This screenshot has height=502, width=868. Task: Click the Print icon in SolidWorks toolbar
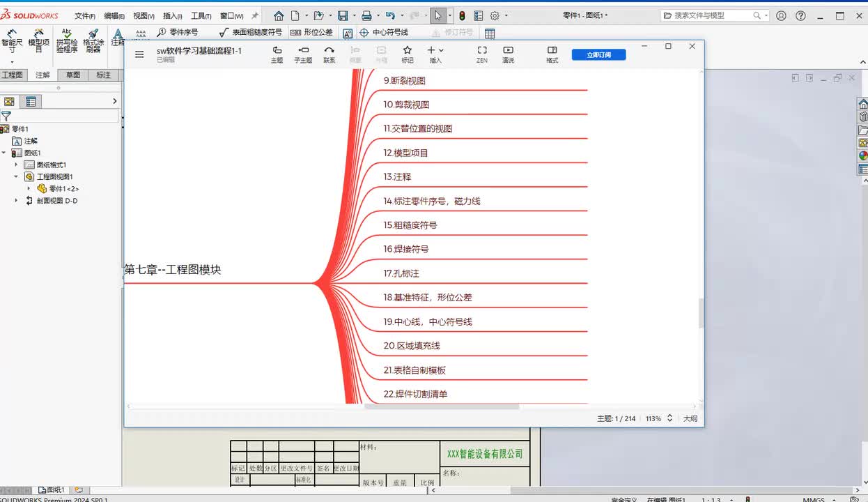click(x=366, y=15)
